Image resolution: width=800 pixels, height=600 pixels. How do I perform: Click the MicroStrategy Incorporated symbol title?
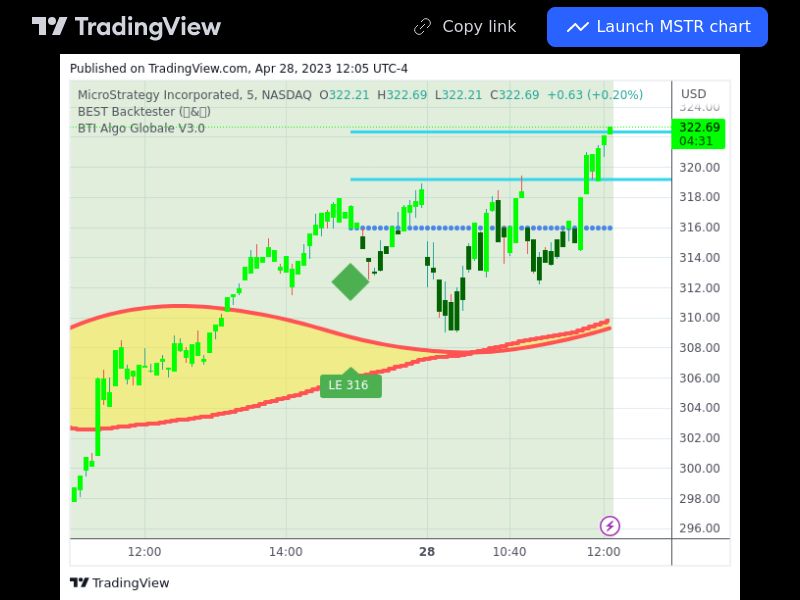pyautogui.click(x=194, y=95)
